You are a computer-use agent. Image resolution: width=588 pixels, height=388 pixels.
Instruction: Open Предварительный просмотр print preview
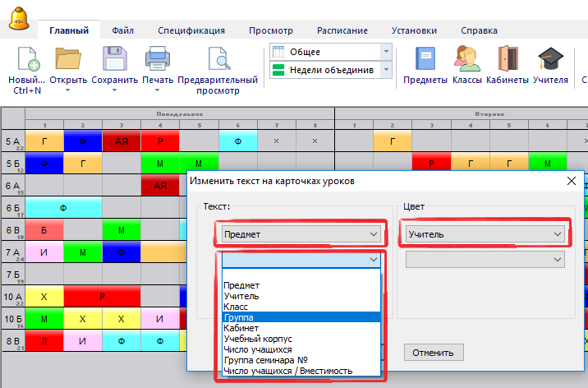(x=218, y=61)
